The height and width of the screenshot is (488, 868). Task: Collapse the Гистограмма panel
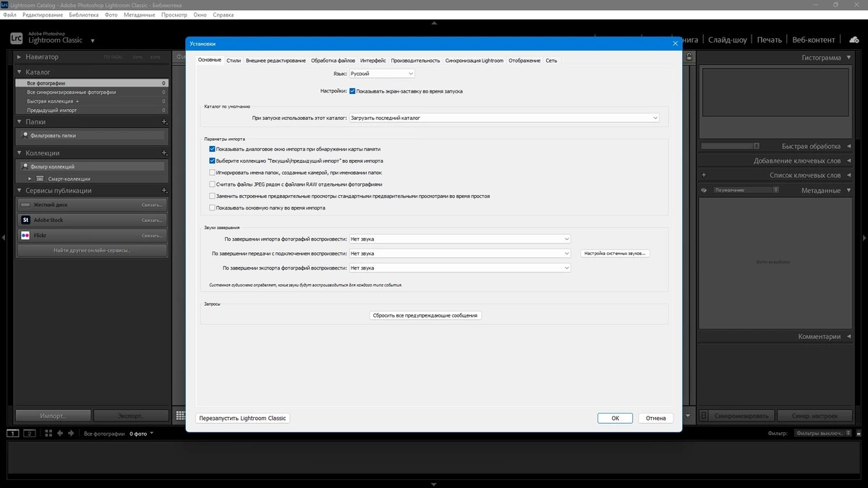click(x=848, y=57)
